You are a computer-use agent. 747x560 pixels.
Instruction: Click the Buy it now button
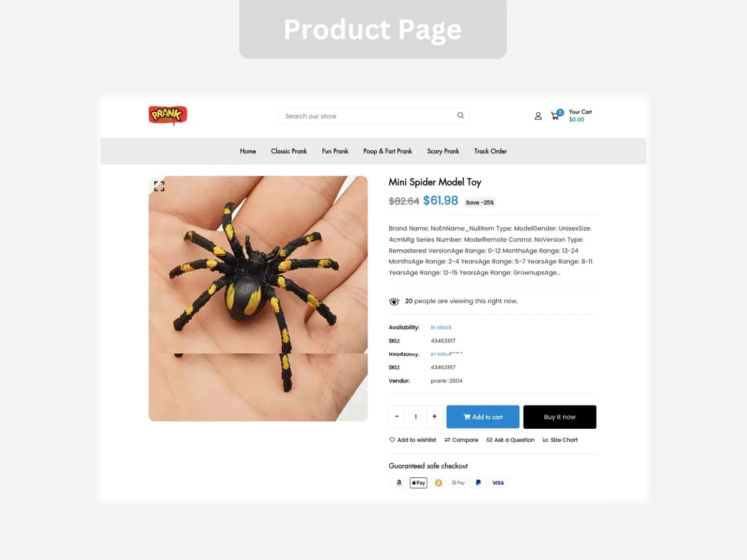pyautogui.click(x=560, y=417)
